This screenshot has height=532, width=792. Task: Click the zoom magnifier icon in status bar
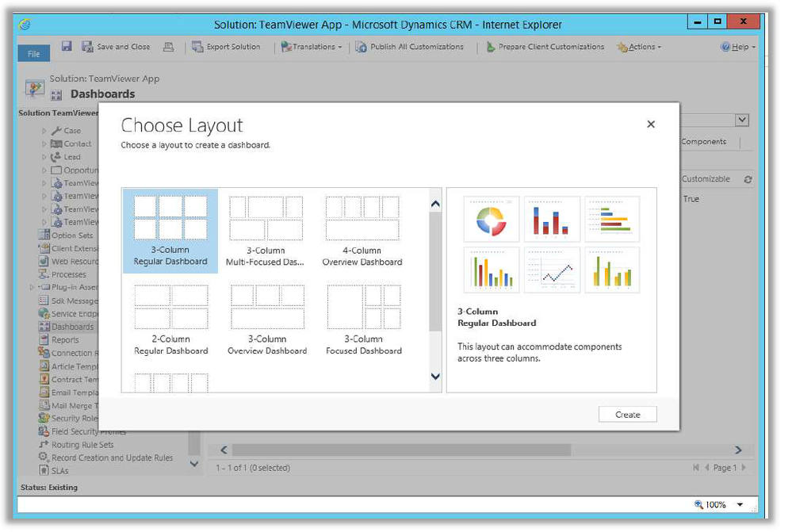tap(698, 504)
